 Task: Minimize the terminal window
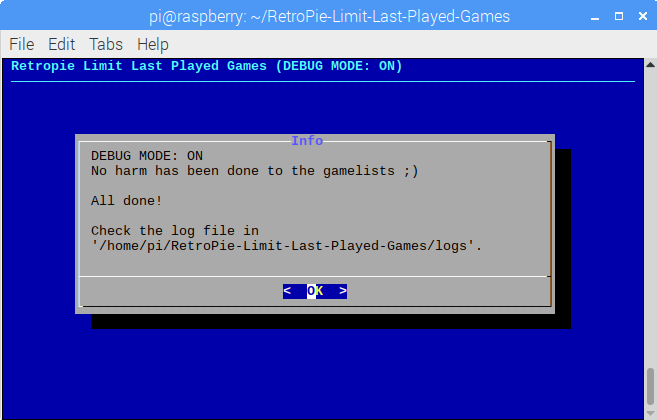point(595,17)
